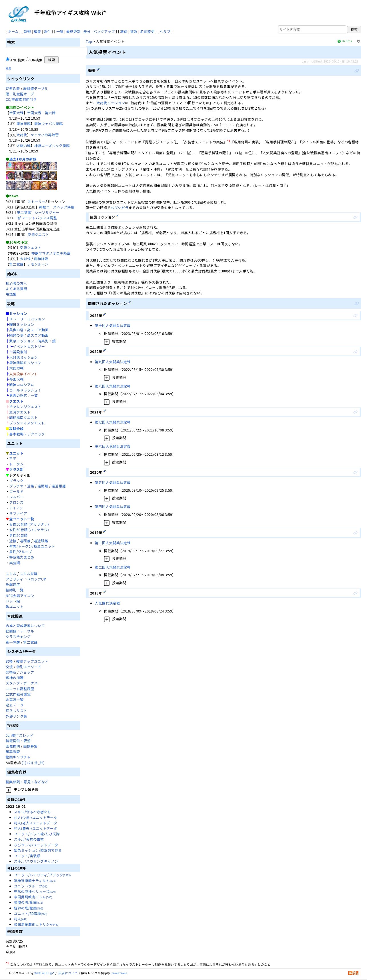Expand the テンプレ置き場 section in sidebar
Viewport: 367px width, 980px height.
8,790
